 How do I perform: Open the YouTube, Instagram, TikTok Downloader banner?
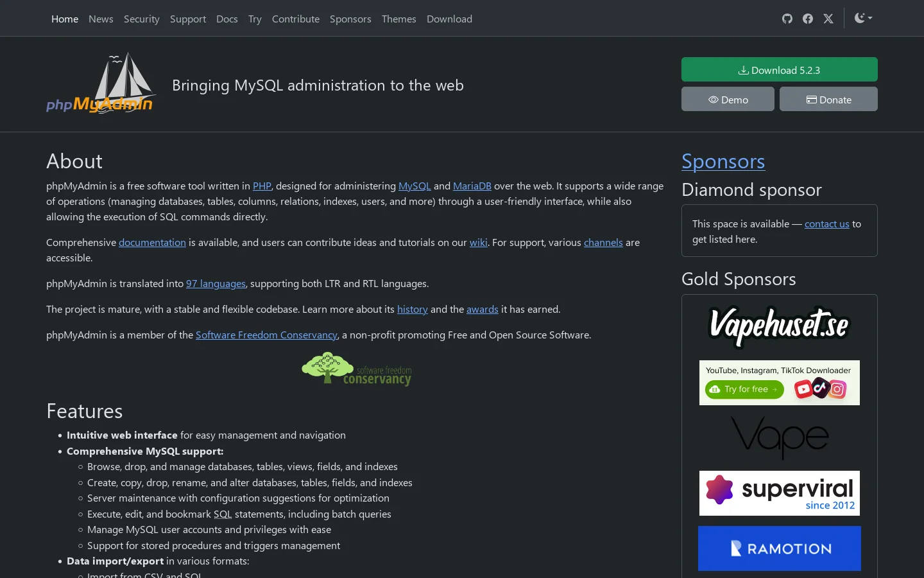(780, 383)
